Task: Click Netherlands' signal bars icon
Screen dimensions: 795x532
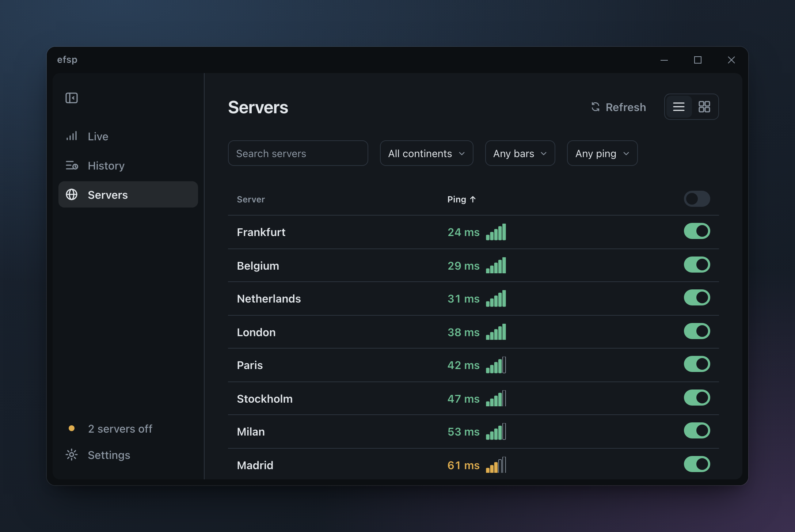Action: (496, 298)
